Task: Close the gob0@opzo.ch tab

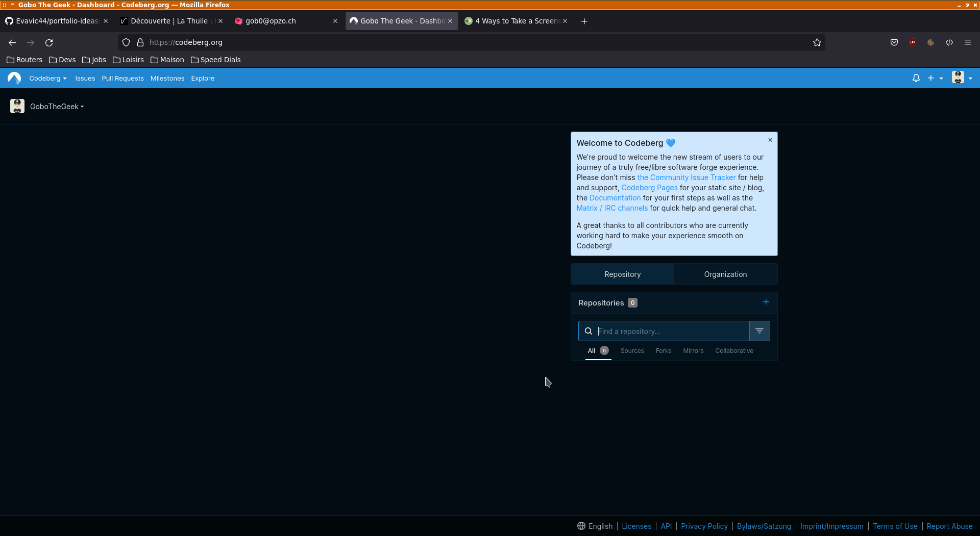Action: 335,21
